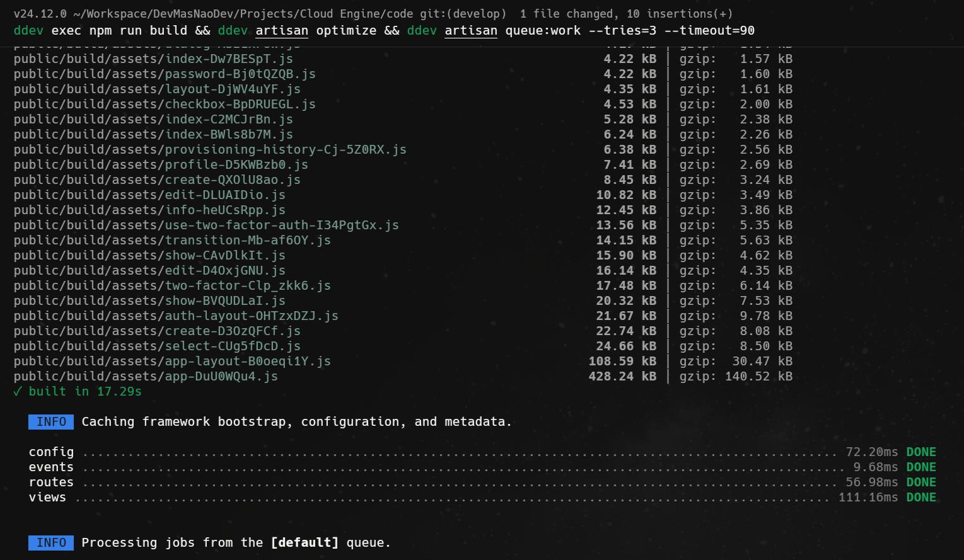Click the v24.12.0 version label

(x=40, y=13)
